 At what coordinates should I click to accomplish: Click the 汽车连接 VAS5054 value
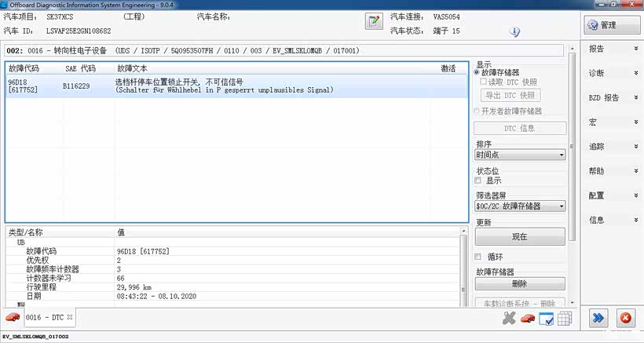tap(446, 16)
